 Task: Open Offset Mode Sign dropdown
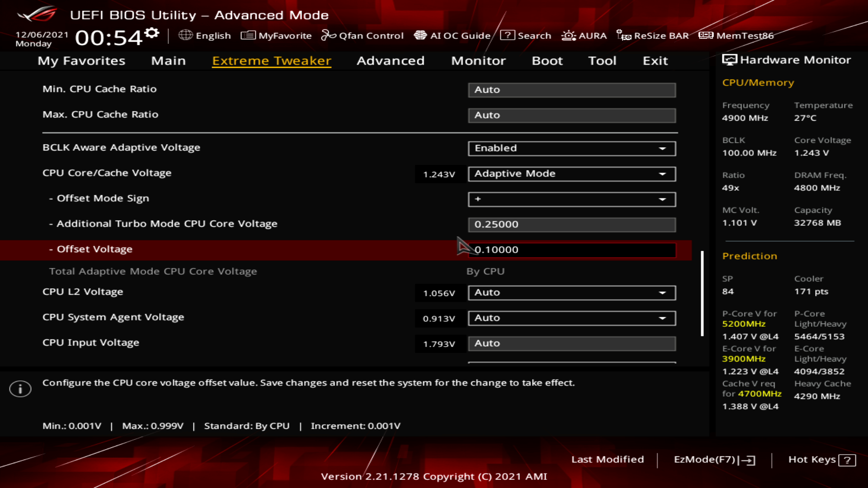click(571, 199)
